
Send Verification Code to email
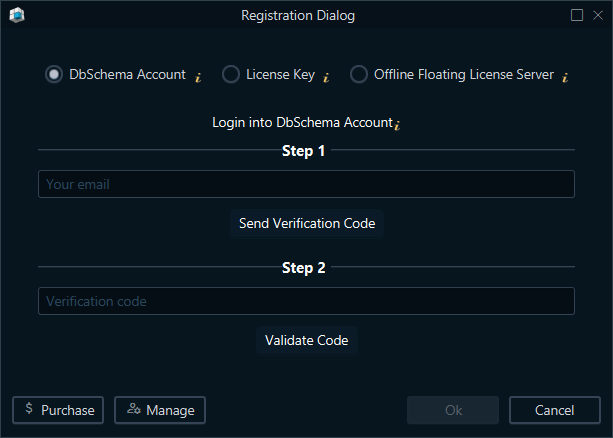(x=307, y=223)
